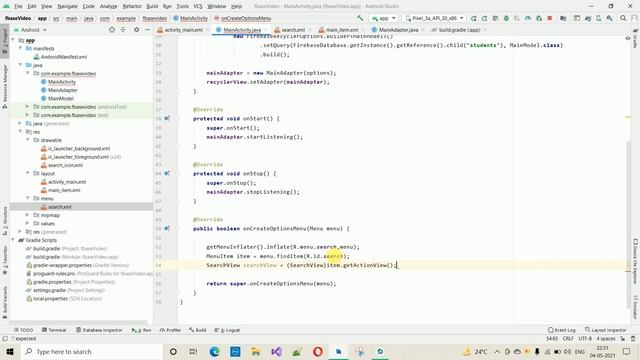This screenshot has width=640, height=360.
Task: Click the locate target icon in Project panel
Action: (x=112, y=30)
